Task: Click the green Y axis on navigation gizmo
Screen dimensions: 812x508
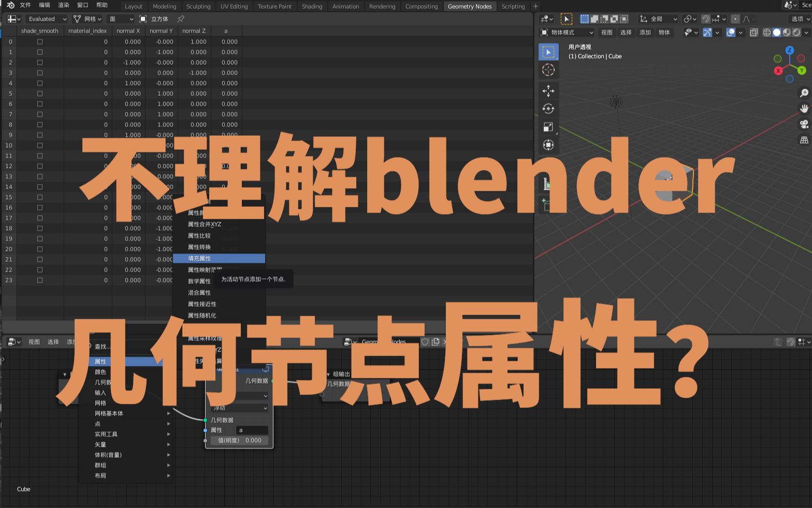Action: pyautogui.click(x=802, y=70)
